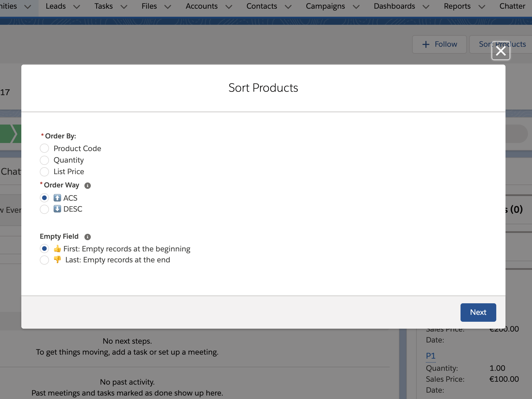Choose DESC as the order way
This screenshot has width=532, height=399.
[x=44, y=209]
